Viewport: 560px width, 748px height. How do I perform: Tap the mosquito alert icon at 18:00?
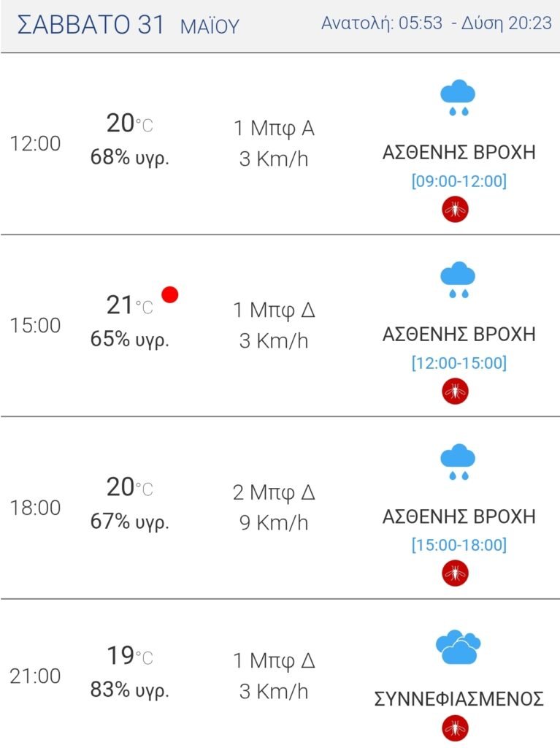(x=455, y=573)
